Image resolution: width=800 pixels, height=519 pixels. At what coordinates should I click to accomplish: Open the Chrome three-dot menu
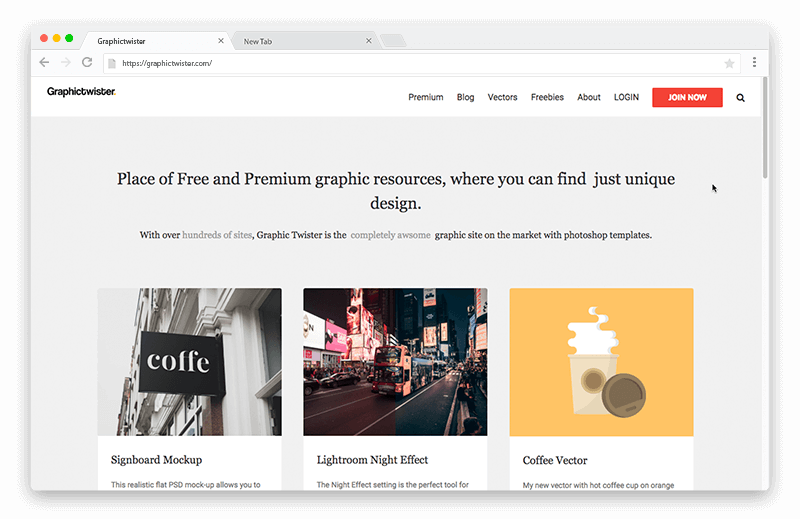[754, 62]
